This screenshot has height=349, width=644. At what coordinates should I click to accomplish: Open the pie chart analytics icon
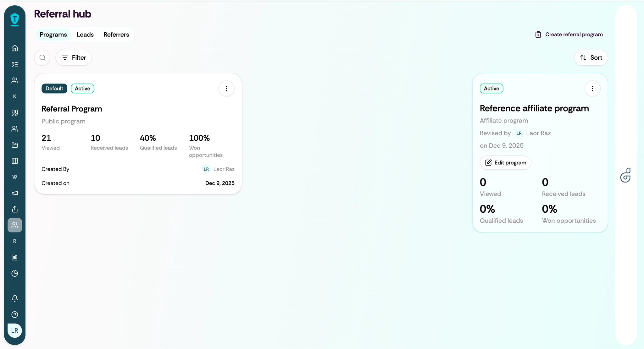click(x=15, y=274)
